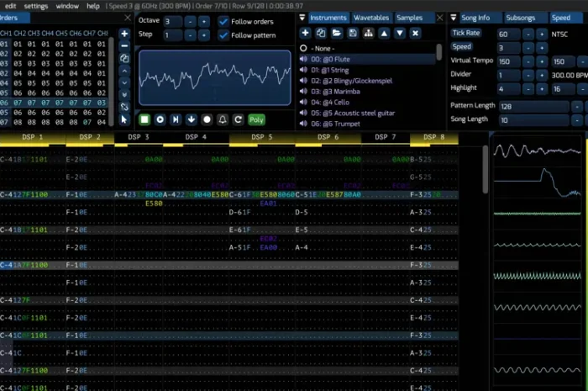
Task: Switch to the Subsongs tab
Action: (x=521, y=18)
